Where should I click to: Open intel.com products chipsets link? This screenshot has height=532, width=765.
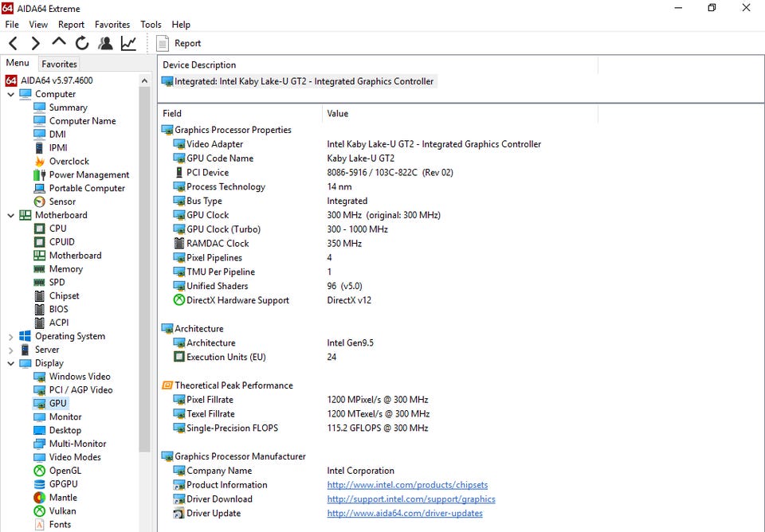pos(407,485)
